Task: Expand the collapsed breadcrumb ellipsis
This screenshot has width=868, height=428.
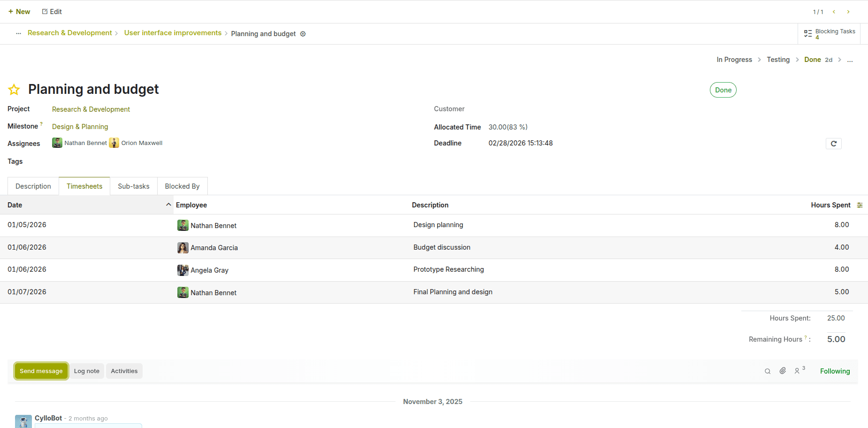Action: (18, 33)
